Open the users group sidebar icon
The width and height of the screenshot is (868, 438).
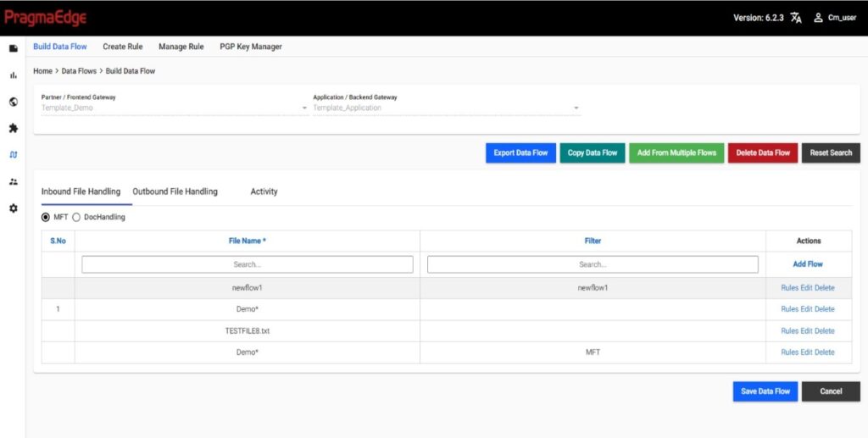[x=13, y=181]
